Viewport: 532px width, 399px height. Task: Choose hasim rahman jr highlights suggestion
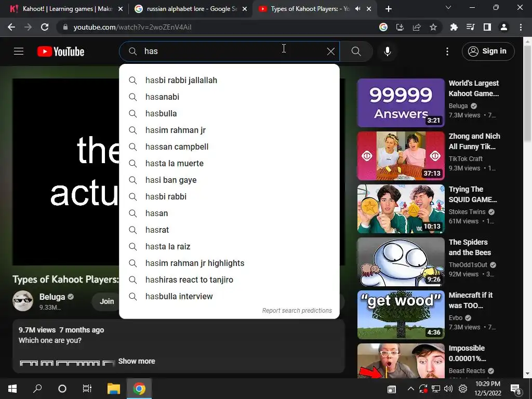pos(229,263)
